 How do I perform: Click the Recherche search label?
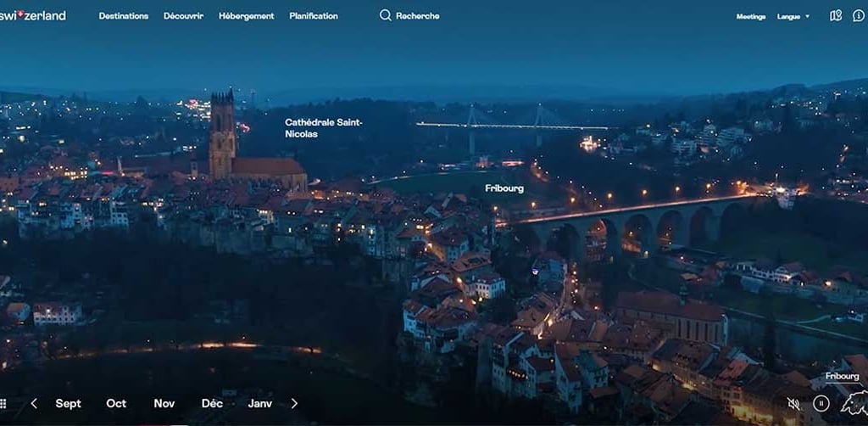point(417,16)
